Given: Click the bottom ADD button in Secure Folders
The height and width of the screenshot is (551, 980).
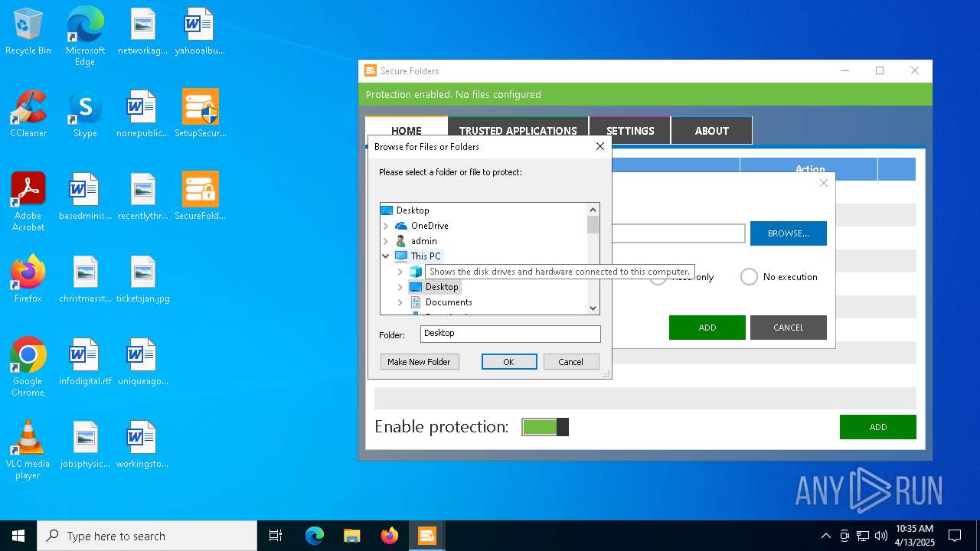Looking at the screenshot, I should (878, 427).
